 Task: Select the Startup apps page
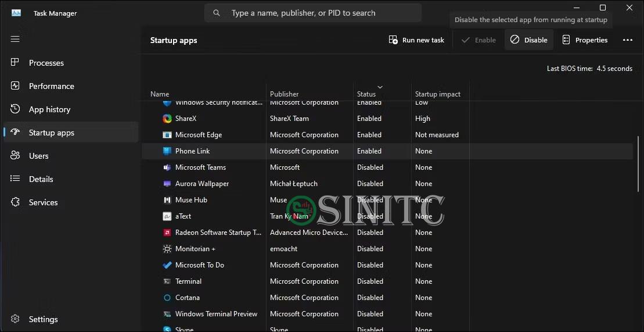(71, 133)
